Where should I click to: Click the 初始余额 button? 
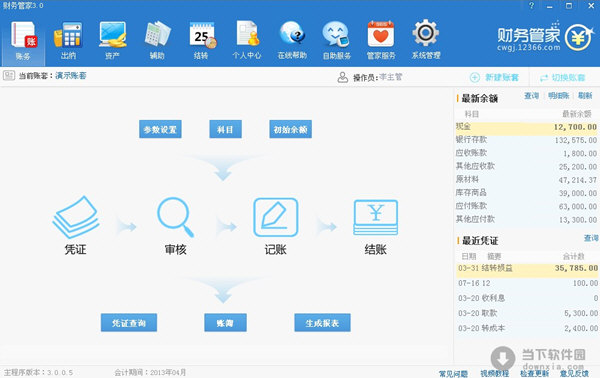point(290,129)
